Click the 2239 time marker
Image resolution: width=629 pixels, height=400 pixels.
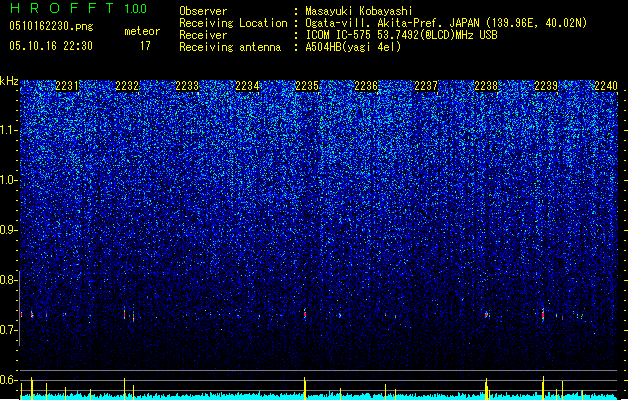coord(546,85)
